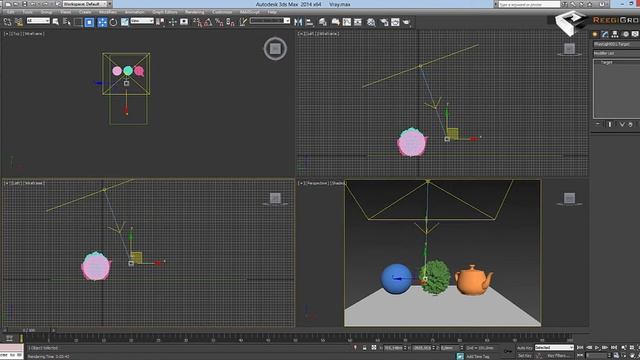Open the Rendering menu
640x360 pixels.
pyautogui.click(x=194, y=12)
